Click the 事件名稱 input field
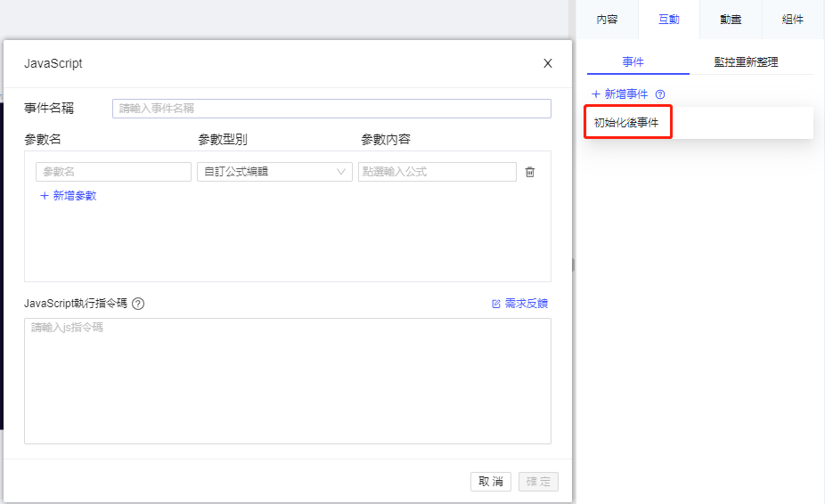 pyautogui.click(x=331, y=109)
